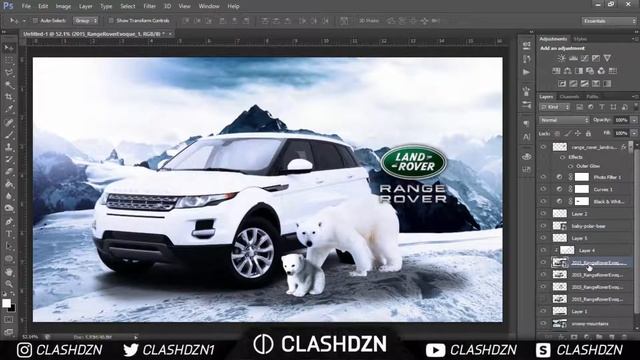Image resolution: width=640 pixels, height=360 pixels.
Task: Select the Magic Wand tool
Action: click(x=9, y=85)
